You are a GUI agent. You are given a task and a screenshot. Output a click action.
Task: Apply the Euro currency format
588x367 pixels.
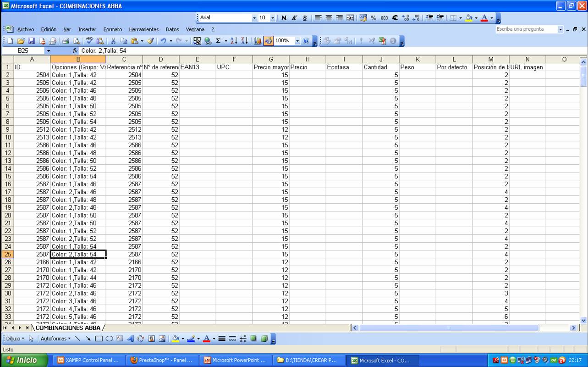(395, 18)
